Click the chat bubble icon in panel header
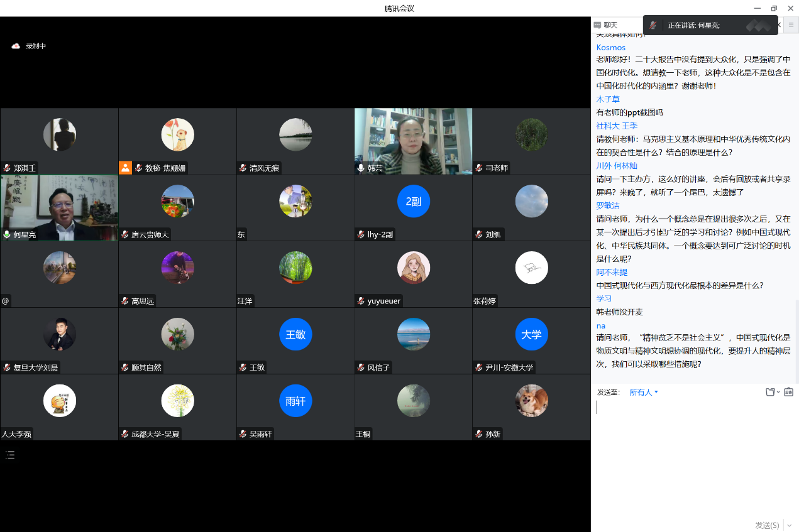 click(597, 25)
